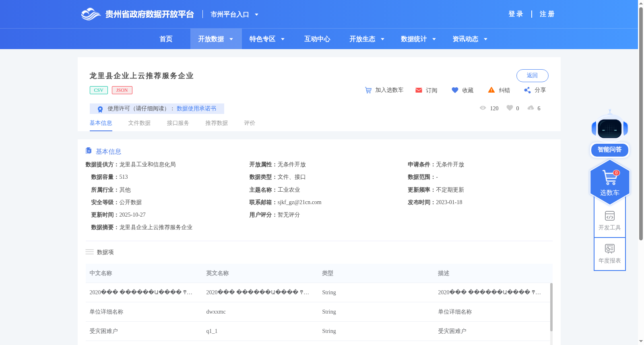
Task: Click the share icon for 分享
Action: pyautogui.click(x=527, y=90)
